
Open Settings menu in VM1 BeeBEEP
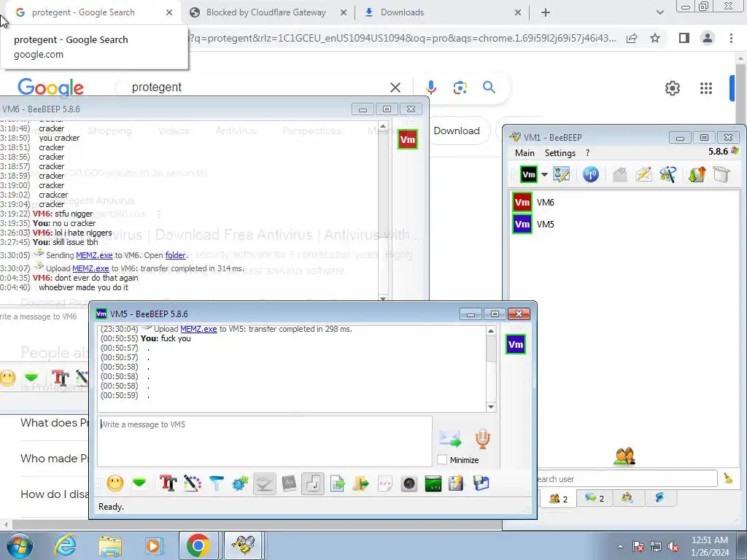[x=560, y=153]
